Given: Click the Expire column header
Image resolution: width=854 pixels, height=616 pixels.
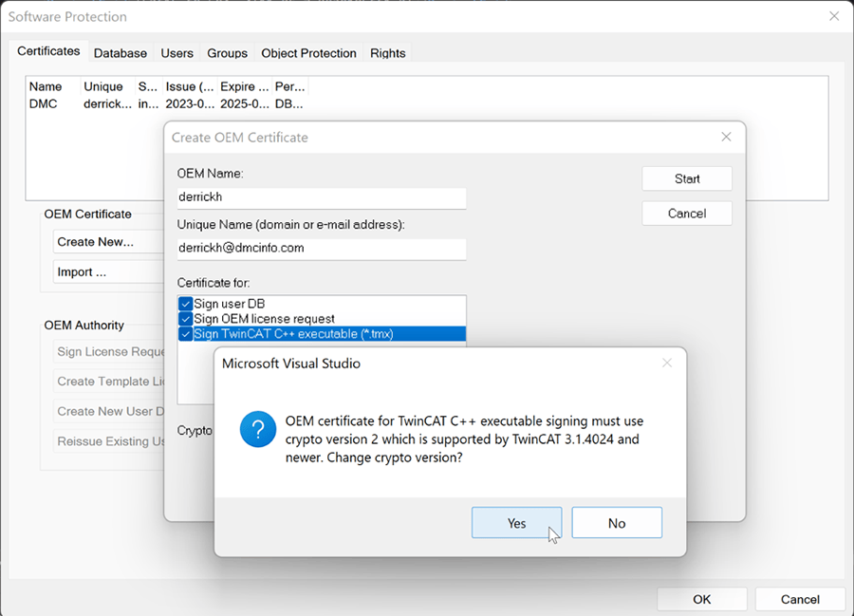Looking at the screenshot, I should click(245, 86).
